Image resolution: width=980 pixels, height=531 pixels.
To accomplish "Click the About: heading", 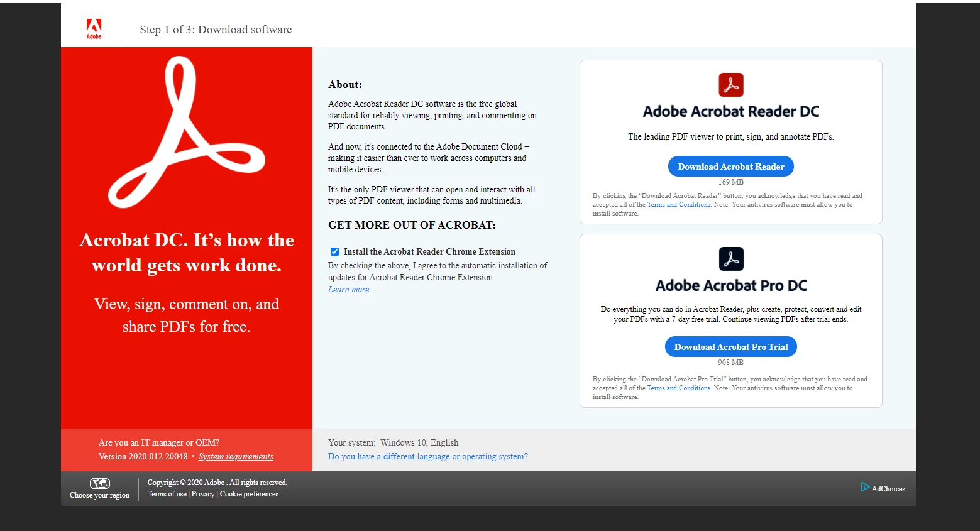I will pyautogui.click(x=345, y=85).
